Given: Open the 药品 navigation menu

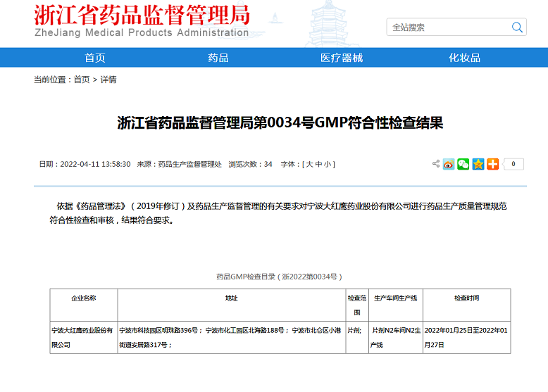Looking at the screenshot, I should pyautogui.click(x=218, y=58).
